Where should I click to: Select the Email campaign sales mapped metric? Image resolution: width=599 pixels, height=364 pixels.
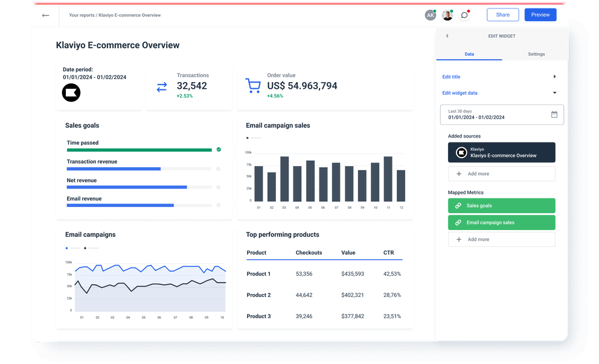(x=501, y=222)
